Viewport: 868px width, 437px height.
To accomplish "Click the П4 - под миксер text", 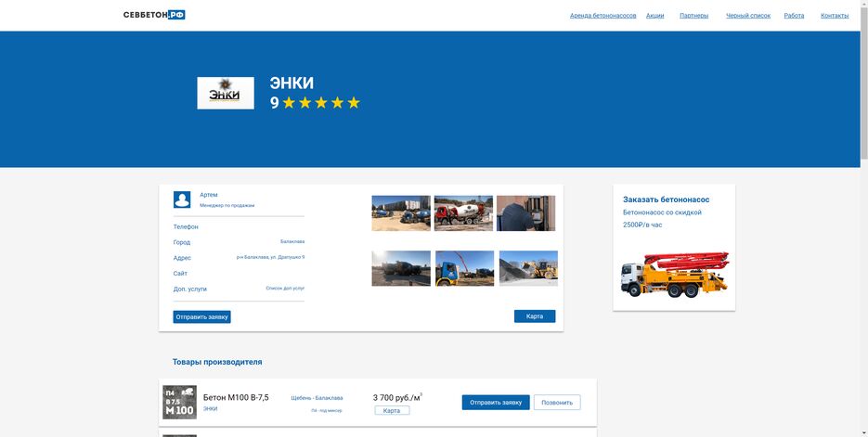I will [x=327, y=410].
